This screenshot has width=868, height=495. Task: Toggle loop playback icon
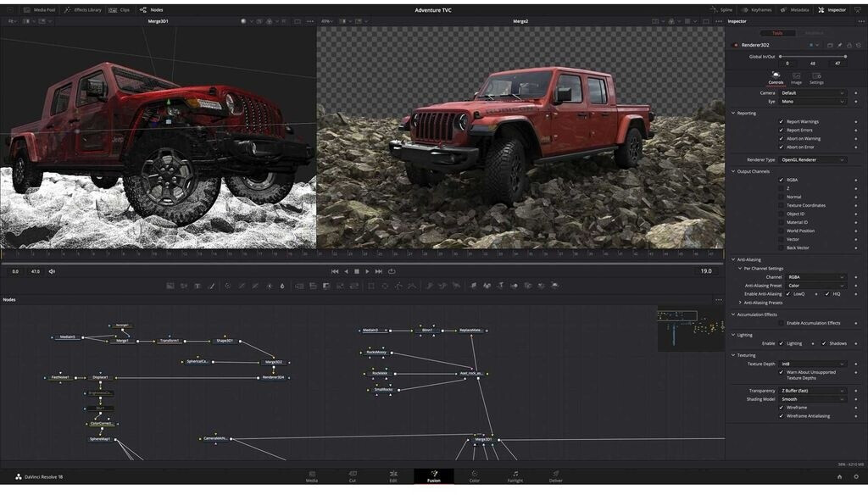pyautogui.click(x=392, y=271)
